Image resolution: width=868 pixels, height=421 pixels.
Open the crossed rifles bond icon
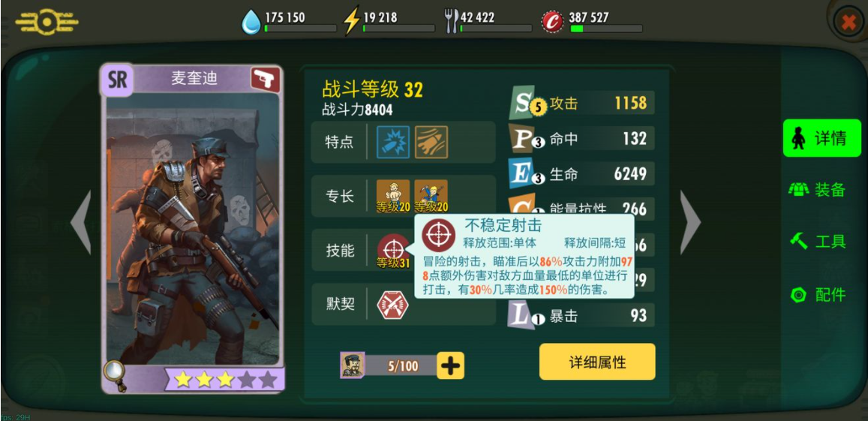click(x=392, y=304)
